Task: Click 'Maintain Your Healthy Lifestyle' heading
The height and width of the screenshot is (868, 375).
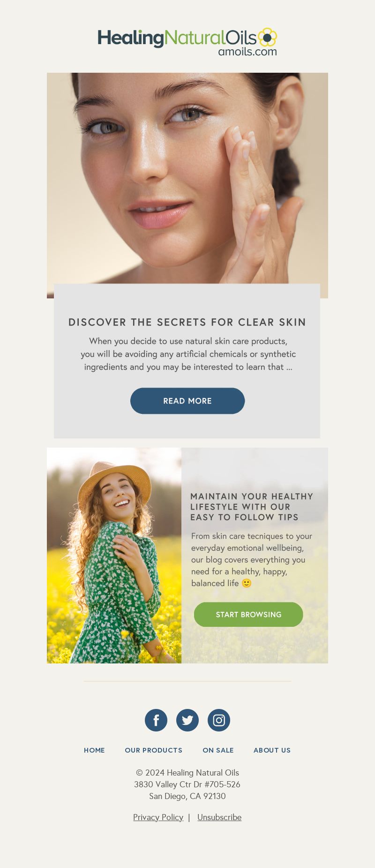Action: coord(252,507)
